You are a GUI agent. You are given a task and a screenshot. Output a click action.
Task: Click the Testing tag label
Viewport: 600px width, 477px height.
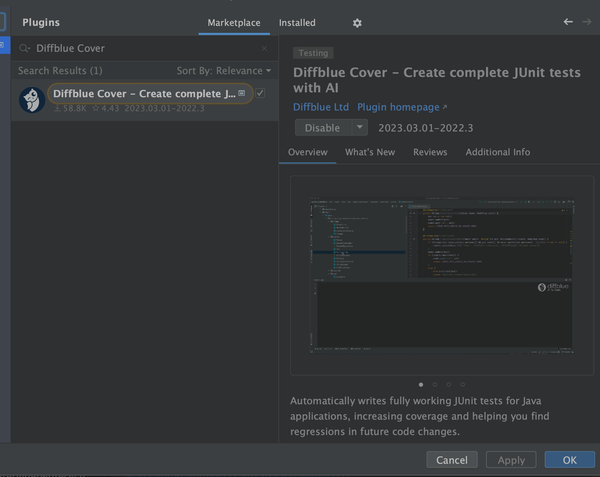point(313,53)
